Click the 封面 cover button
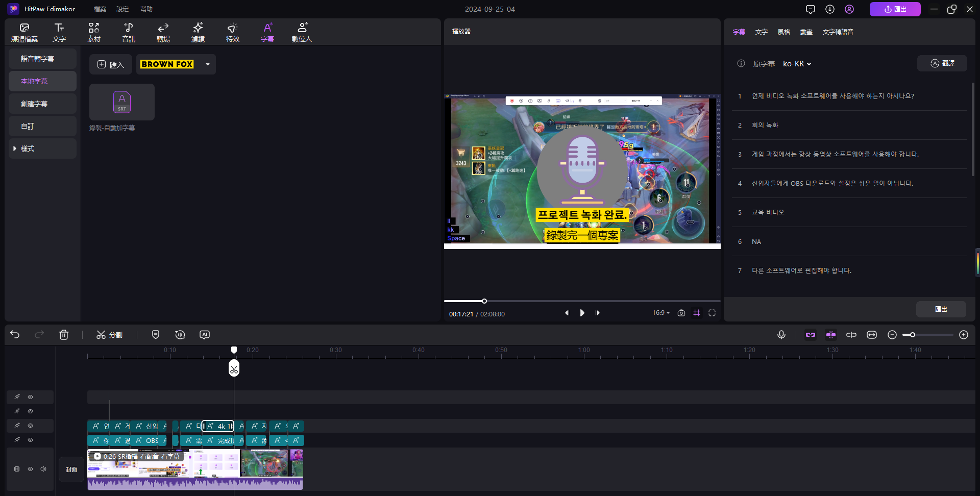The height and width of the screenshot is (496, 980). pos(71,469)
